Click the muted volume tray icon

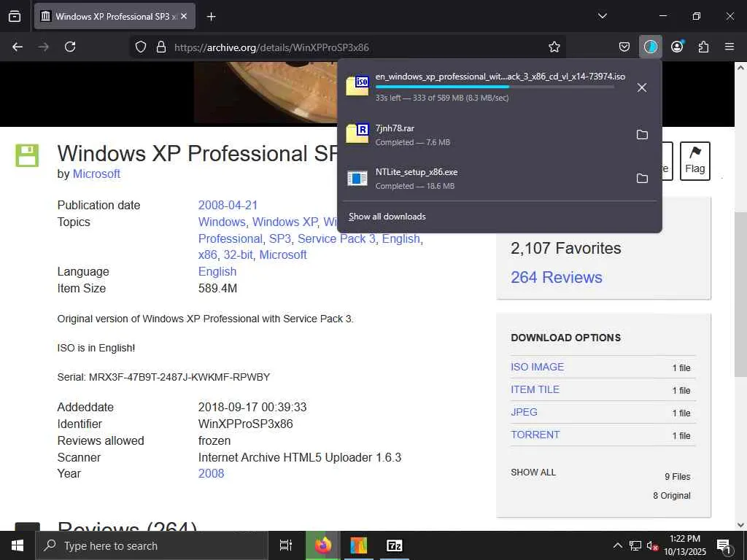tap(652, 545)
